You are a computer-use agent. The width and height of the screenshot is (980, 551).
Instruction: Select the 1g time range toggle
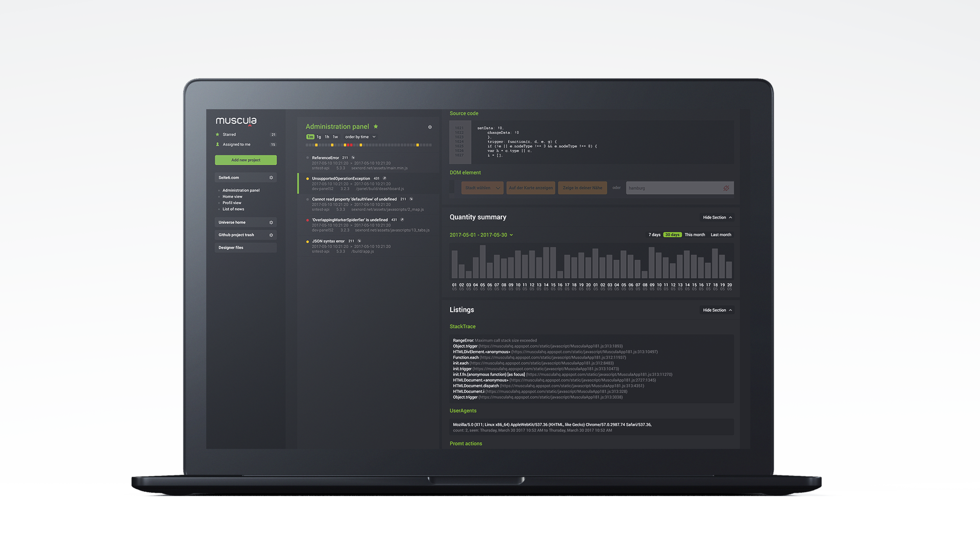coord(318,137)
